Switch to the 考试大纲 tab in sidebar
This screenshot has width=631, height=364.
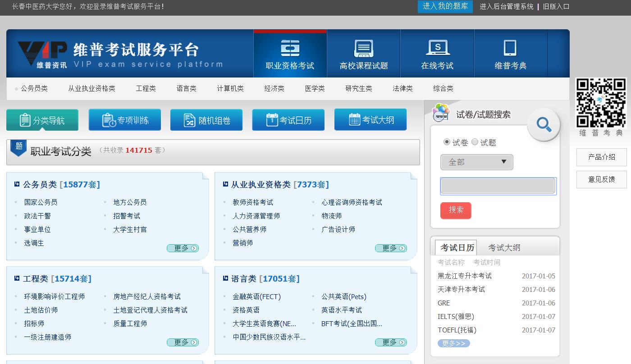pyautogui.click(x=504, y=248)
